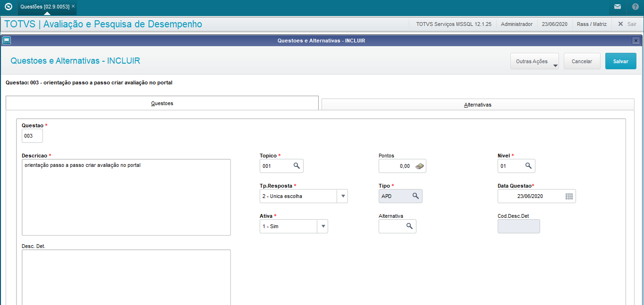644x305 pixels.
Task: Click the Outras Ações button
Action: 534,61
